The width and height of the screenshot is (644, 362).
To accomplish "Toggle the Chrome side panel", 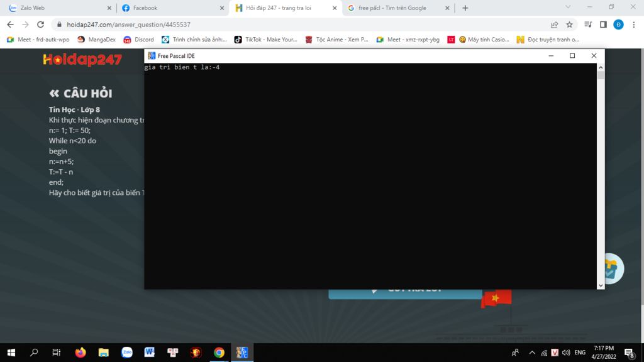I will pos(603,25).
